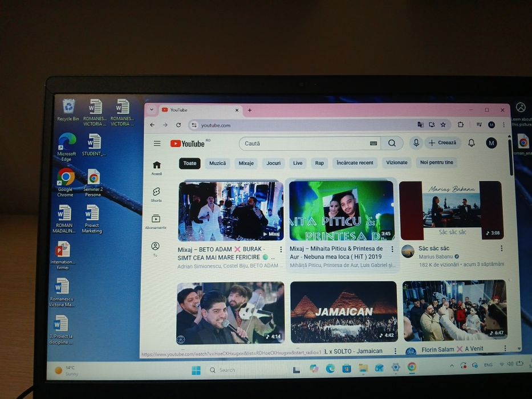This screenshot has width=532, height=399.
Task: Open the Tu profile section in sidebar
Action: (156, 249)
